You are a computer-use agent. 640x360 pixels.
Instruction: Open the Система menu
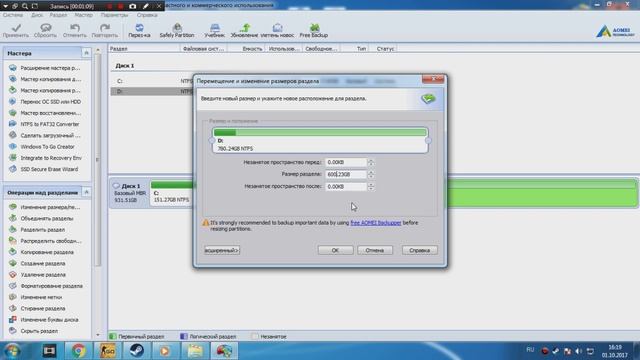(x=13, y=15)
